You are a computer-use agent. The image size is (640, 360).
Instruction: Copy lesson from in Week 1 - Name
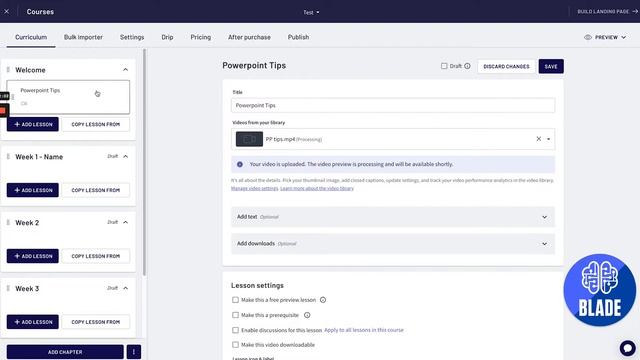click(96, 190)
